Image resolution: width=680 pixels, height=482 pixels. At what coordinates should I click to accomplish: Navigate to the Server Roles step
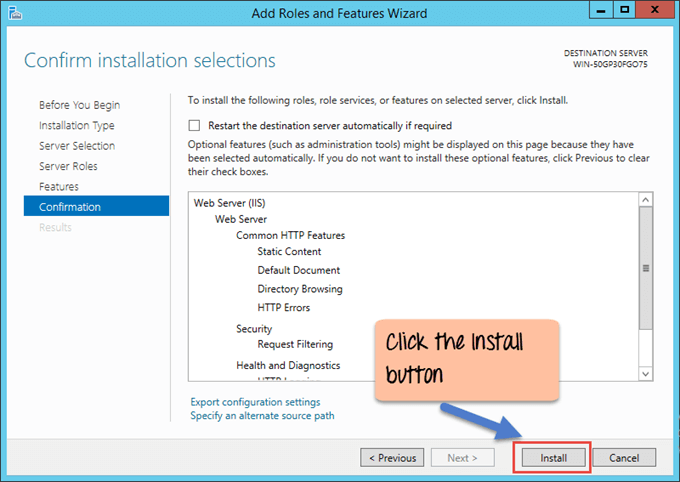[x=68, y=166]
